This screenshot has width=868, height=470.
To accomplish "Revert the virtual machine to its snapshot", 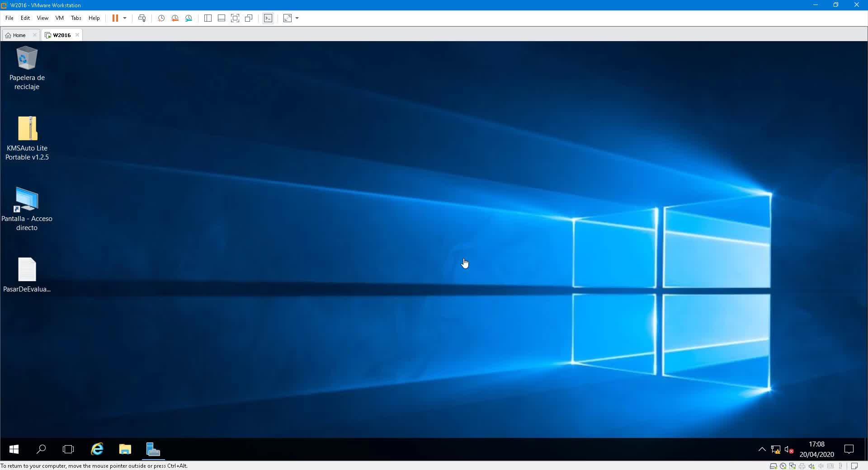I will click(175, 18).
